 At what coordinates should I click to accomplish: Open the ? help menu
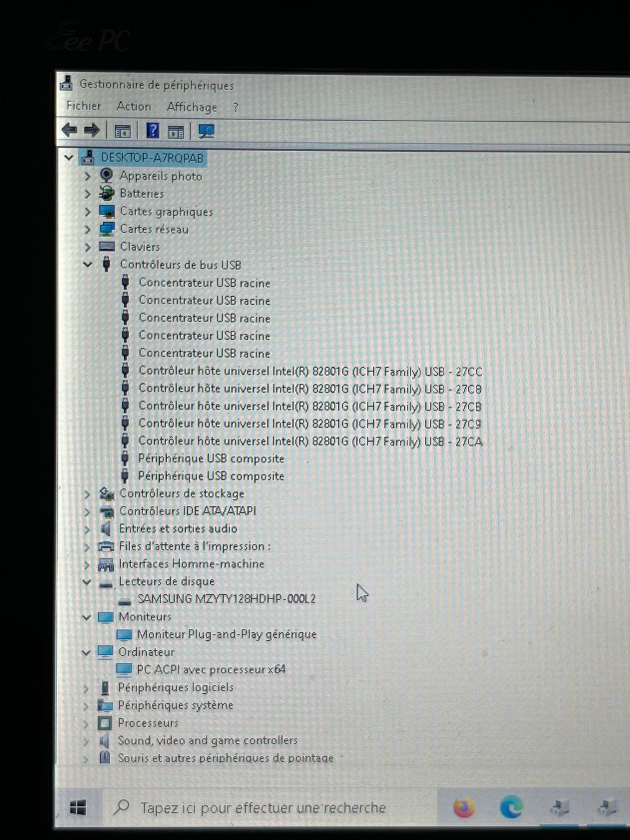[236, 107]
